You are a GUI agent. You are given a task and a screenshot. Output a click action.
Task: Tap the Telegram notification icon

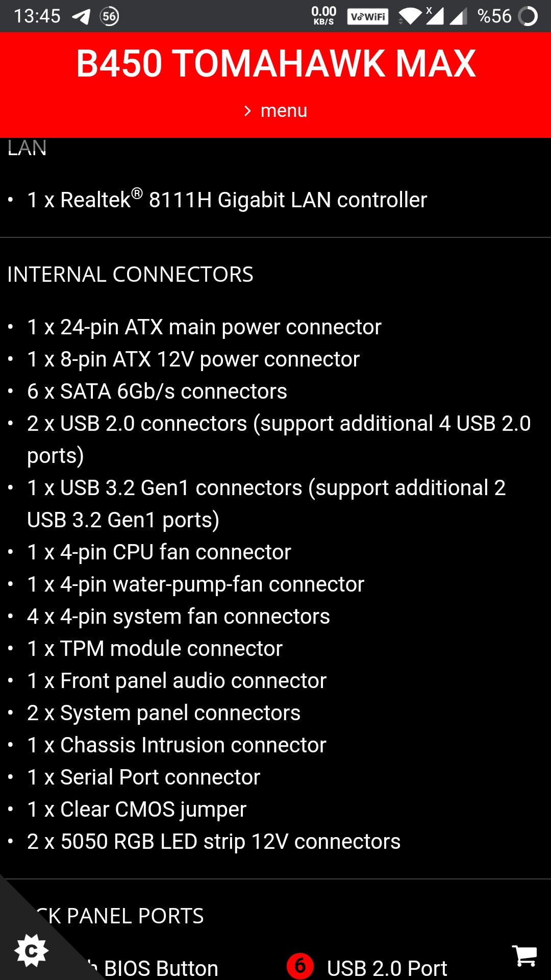81,16
